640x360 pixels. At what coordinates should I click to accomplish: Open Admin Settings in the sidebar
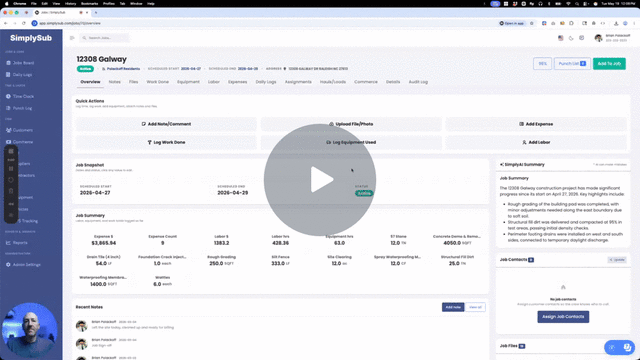(x=23, y=264)
